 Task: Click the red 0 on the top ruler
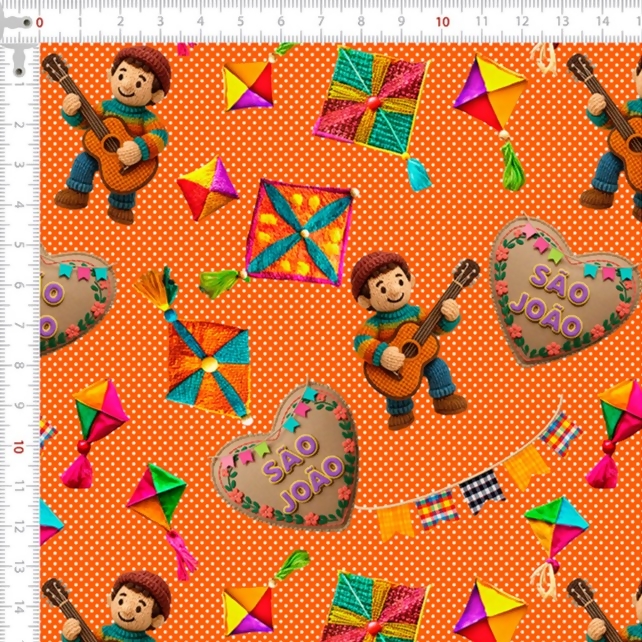pos(40,22)
